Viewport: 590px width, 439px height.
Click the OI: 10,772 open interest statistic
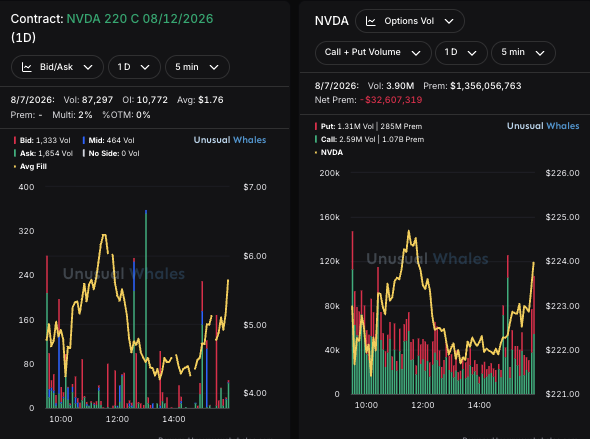pyautogui.click(x=145, y=100)
